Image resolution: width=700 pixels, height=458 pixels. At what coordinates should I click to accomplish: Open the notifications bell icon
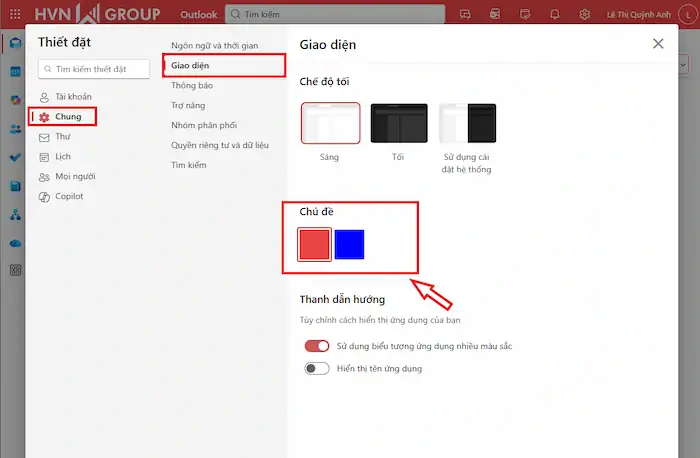point(554,14)
